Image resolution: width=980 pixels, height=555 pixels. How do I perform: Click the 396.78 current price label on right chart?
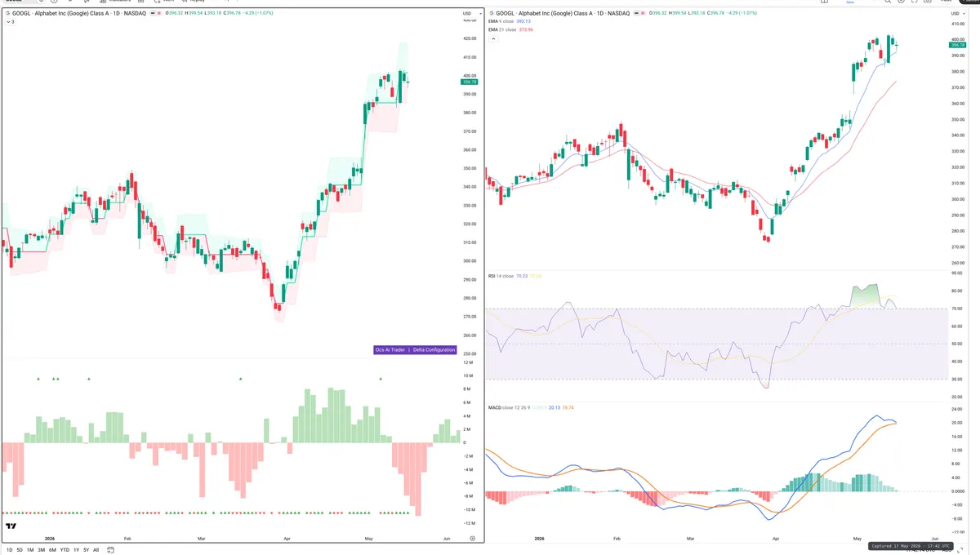pos(959,45)
